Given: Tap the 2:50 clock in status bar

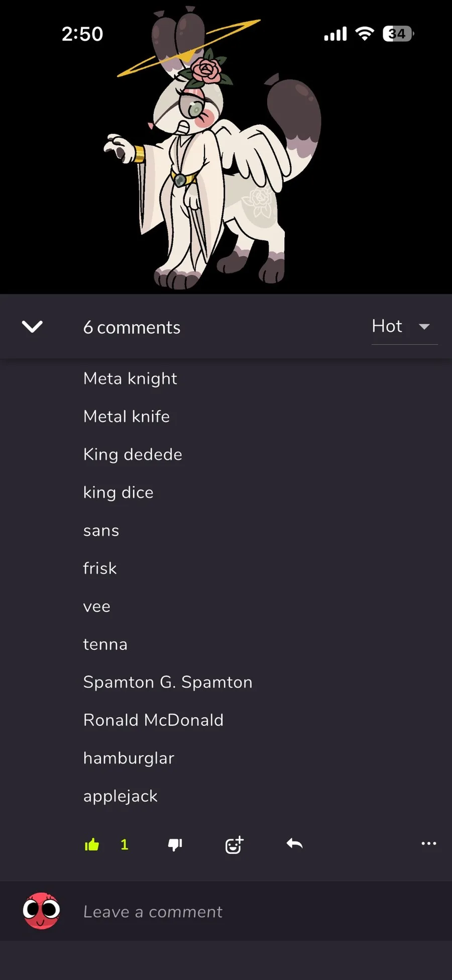Looking at the screenshot, I should [x=82, y=34].
